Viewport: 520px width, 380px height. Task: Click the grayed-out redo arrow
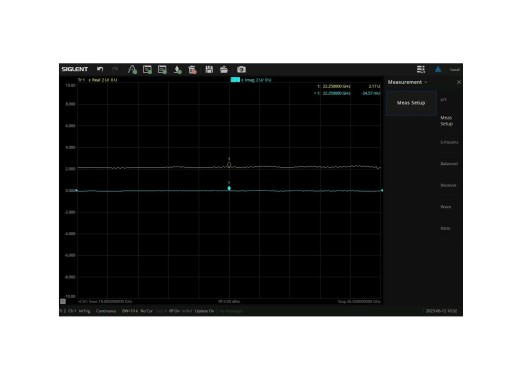[x=115, y=69]
